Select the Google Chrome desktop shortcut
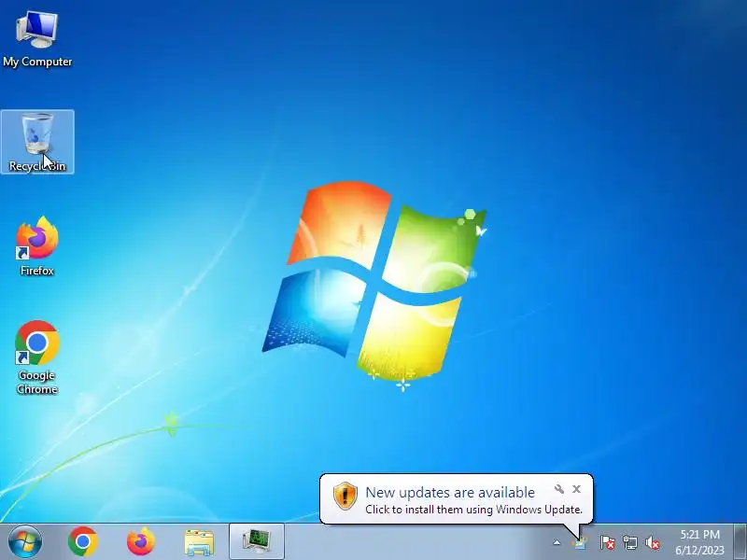 pos(37,357)
